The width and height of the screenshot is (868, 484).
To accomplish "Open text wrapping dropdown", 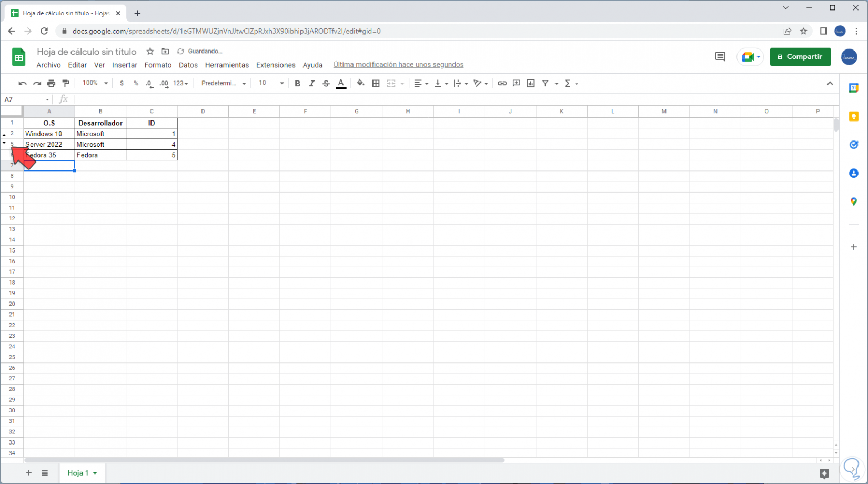I will click(461, 83).
